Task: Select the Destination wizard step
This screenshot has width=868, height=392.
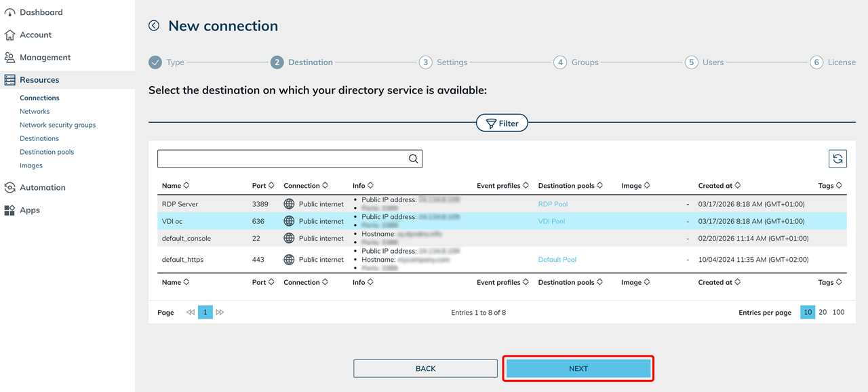Action: pyautogui.click(x=302, y=62)
